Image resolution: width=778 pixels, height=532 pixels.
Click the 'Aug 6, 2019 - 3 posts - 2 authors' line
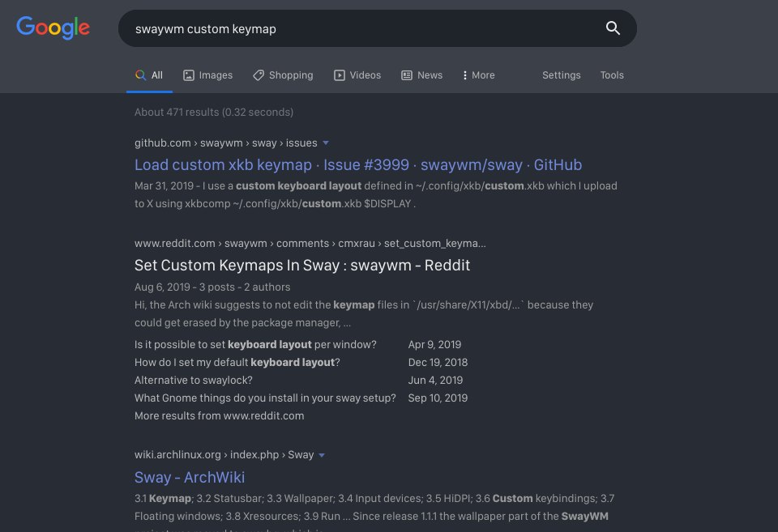click(x=212, y=287)
